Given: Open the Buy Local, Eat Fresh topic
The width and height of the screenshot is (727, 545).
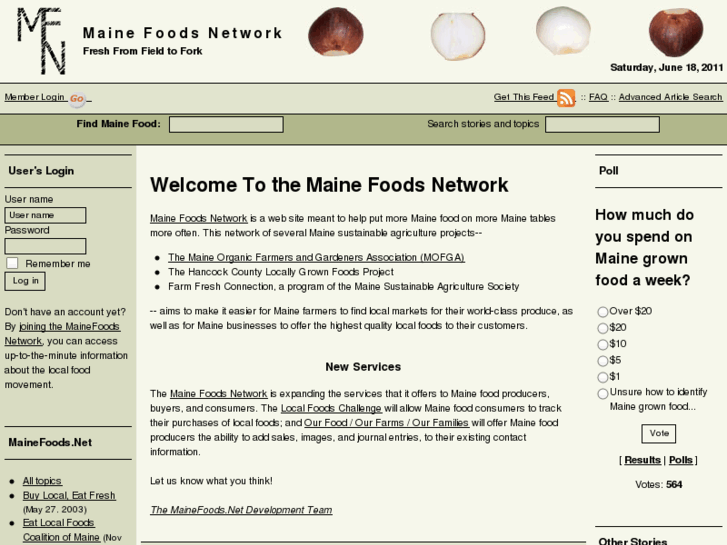Looking at the screenshot, I should click(69, 495).
